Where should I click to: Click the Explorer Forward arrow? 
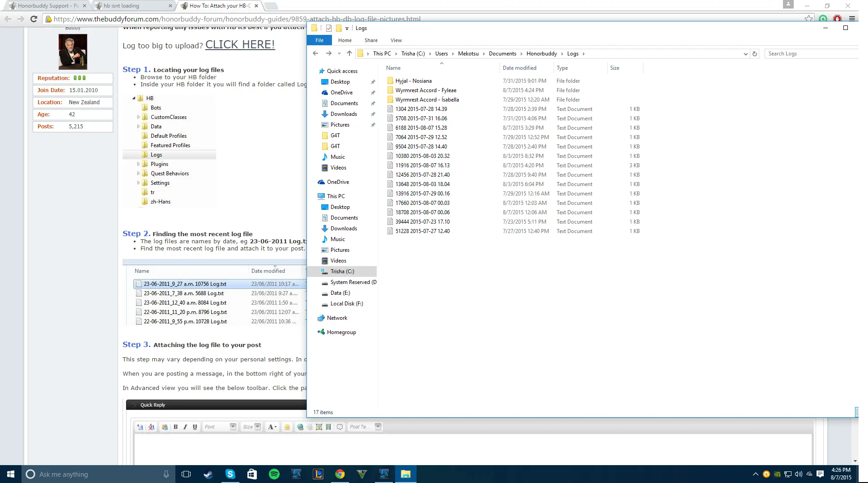click(x=329, y=53)
